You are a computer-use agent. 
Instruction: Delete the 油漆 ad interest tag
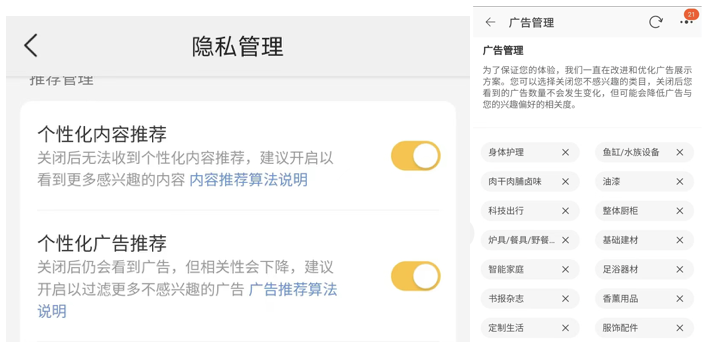(680, 182)
